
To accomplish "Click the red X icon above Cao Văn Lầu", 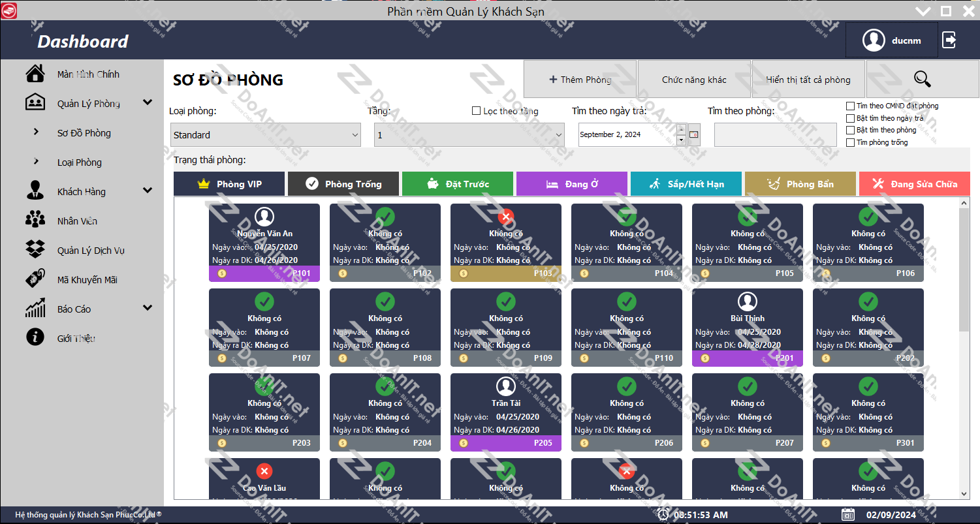I will pyautogui.click(x=264, y=471).
